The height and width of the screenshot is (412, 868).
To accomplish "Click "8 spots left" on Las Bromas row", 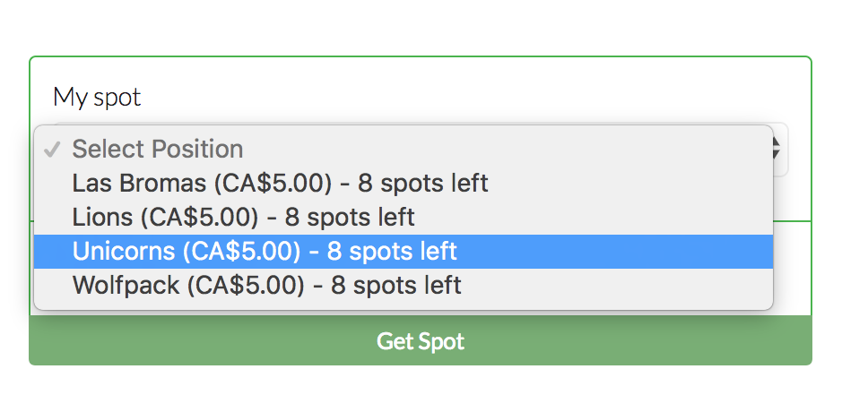I will (423, 184).
